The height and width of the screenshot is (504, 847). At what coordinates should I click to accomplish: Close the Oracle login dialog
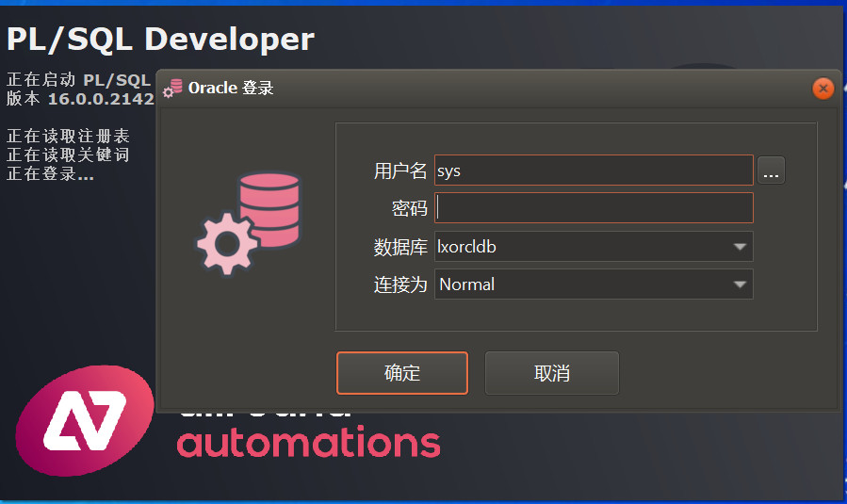(x=823, y=88)
